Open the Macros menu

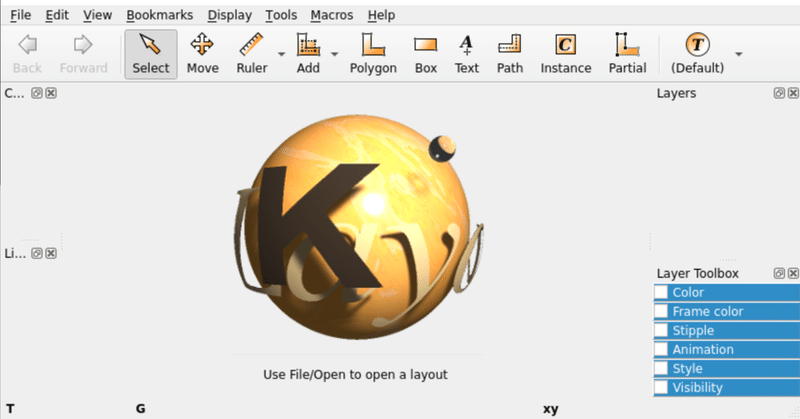(x=332, y=15)
